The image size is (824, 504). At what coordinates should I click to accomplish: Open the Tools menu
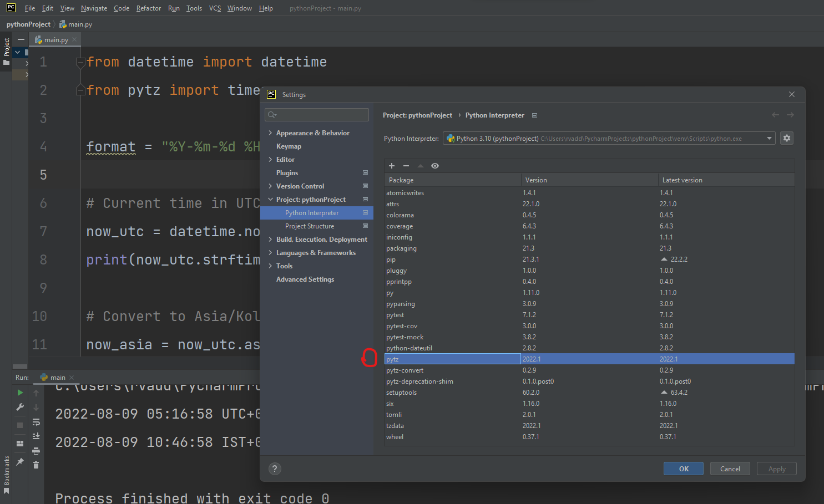tap(194, 8)
